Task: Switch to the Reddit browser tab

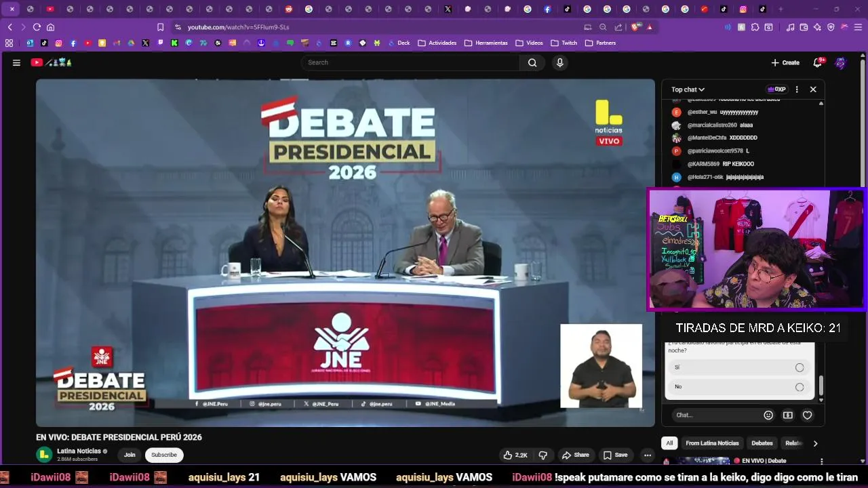Action: click(x=289, y=9)
